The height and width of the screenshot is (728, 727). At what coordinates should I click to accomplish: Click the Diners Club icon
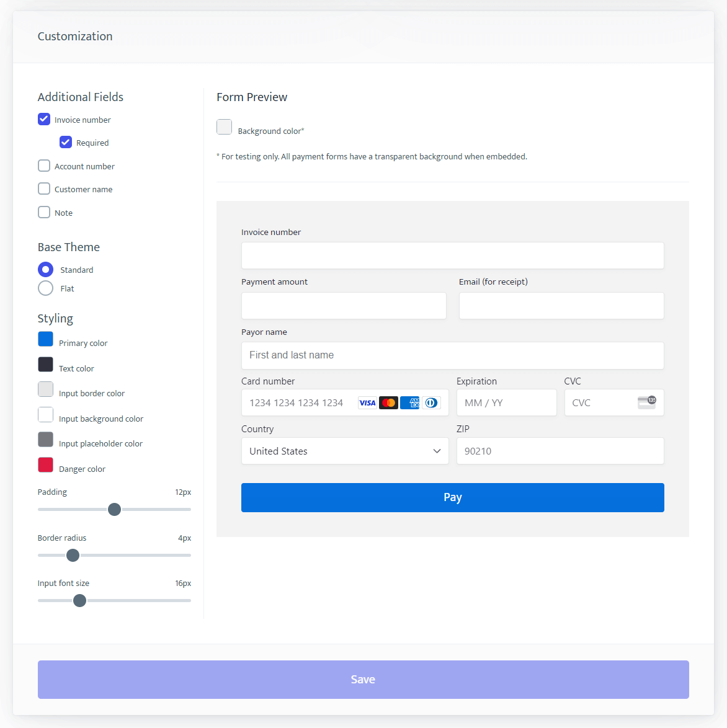pos(431,402)
